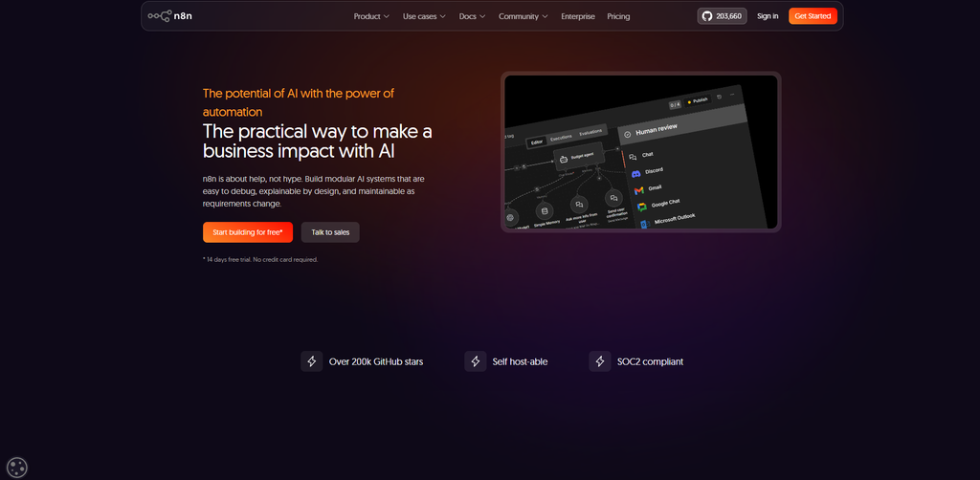Open the cookie settings icon

click(x=17, y=468)
